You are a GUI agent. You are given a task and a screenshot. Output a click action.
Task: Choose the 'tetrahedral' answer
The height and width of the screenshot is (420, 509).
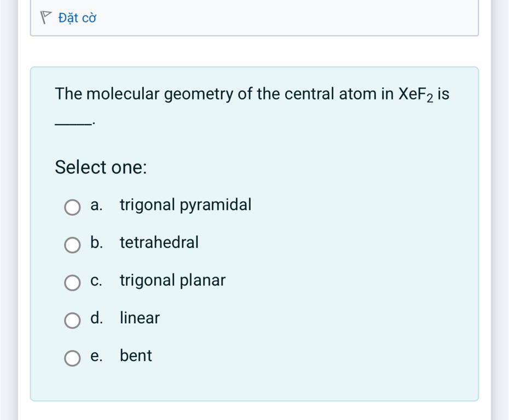pyautogui.click(x=159, y=243)
